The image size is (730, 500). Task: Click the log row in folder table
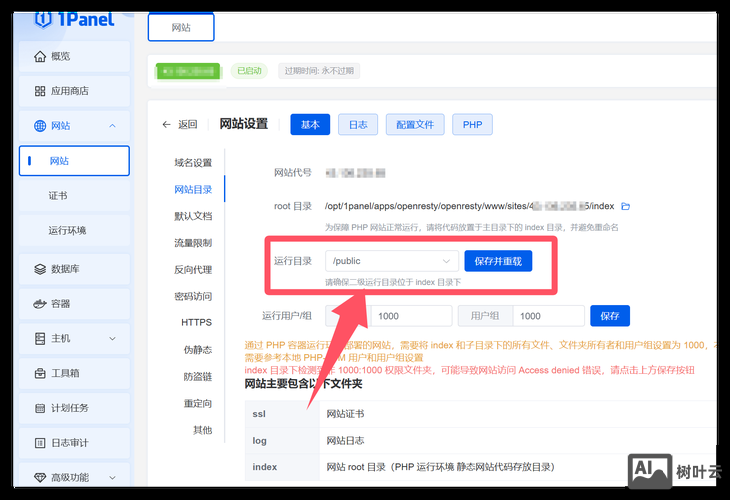480,440
